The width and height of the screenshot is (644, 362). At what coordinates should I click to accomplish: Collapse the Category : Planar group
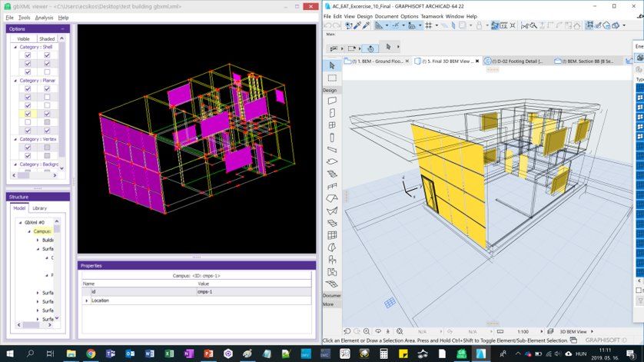(x=15, y=81)
